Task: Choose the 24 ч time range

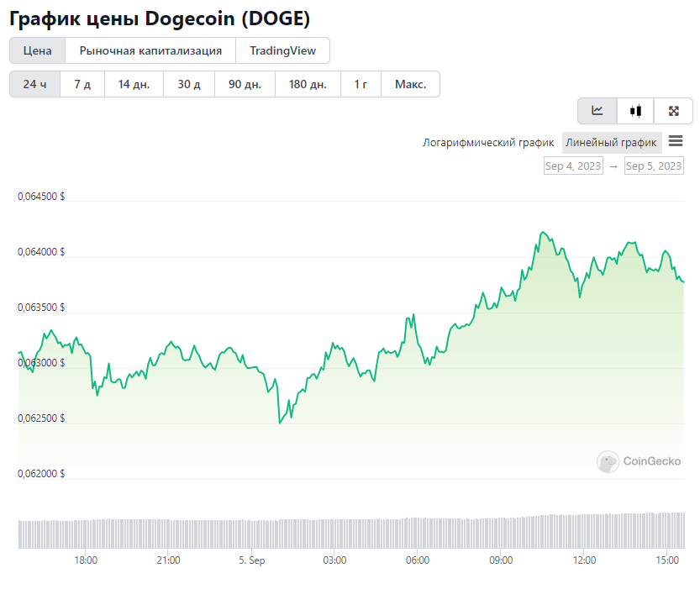Action: coord(34,84)
